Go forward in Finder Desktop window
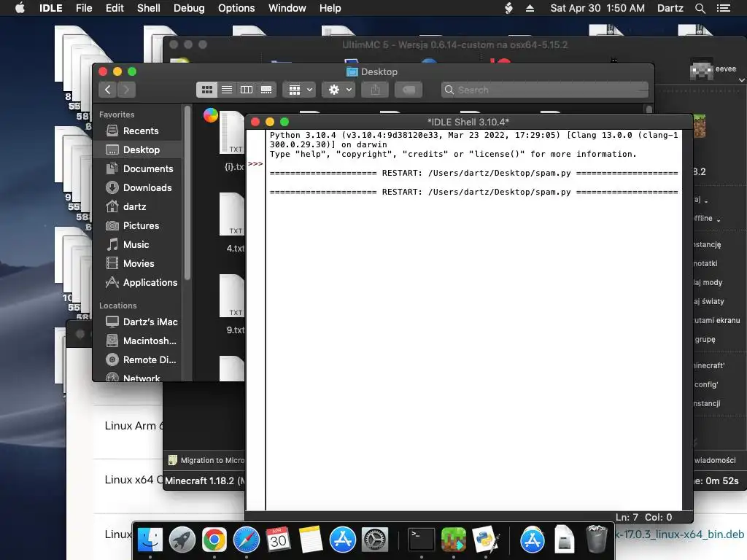 [126, 90]
